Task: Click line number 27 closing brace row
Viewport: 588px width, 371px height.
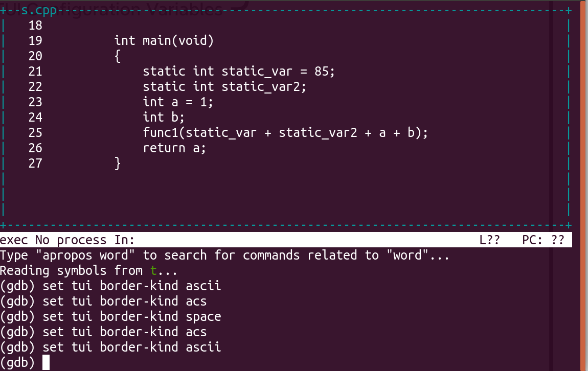Action: click(35, 164)
